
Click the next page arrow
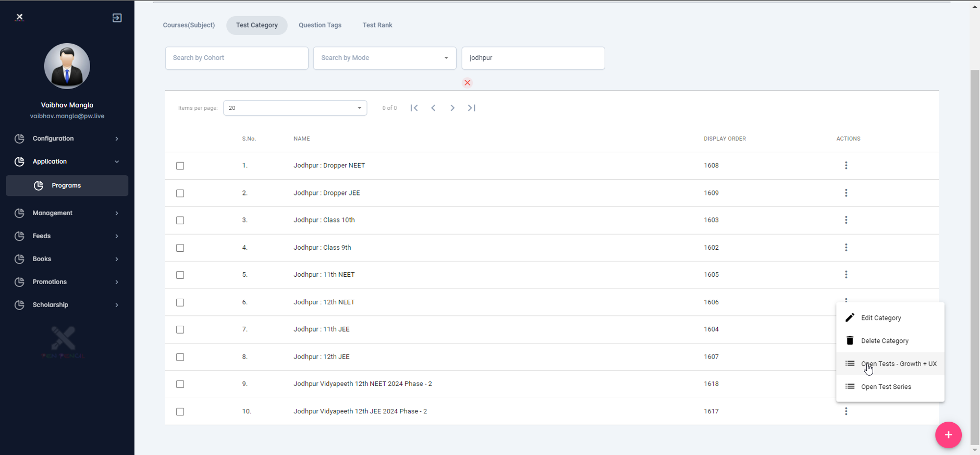point(452,108)
